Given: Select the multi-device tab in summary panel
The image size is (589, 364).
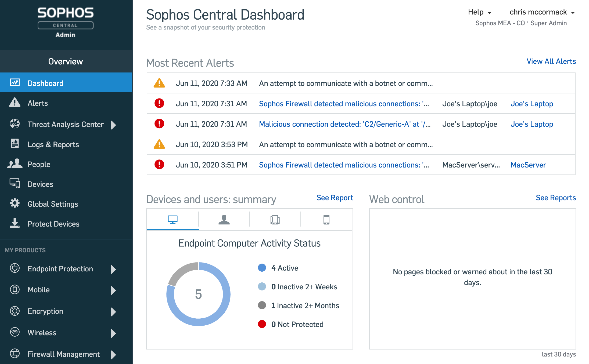Looking at the screenshot, I should coord(275,220).
